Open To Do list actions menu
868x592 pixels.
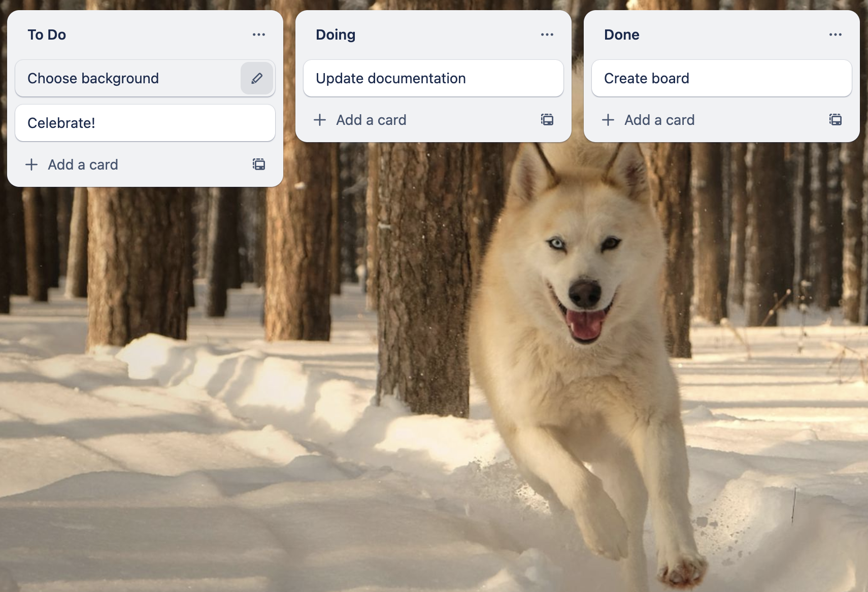(x=259, y=35)
